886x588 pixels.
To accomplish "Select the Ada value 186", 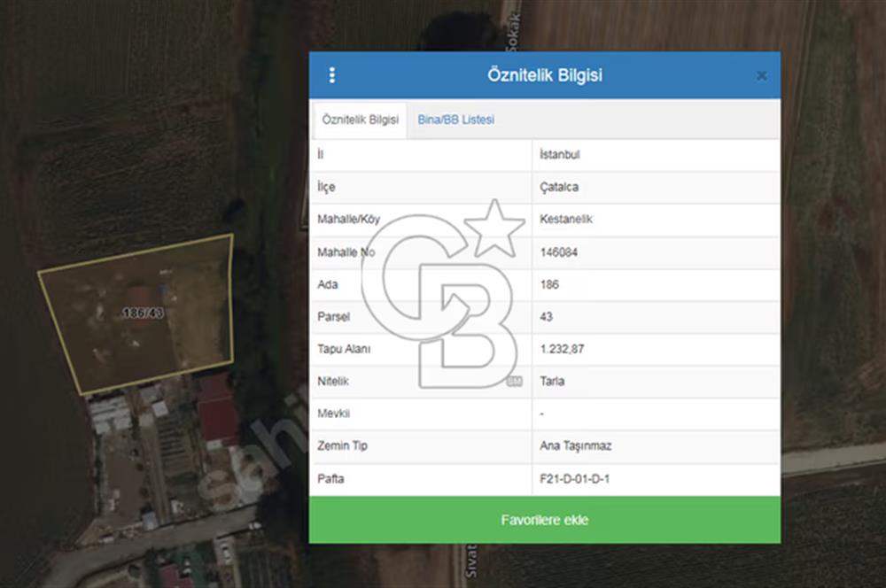I will tap(549, 285).
